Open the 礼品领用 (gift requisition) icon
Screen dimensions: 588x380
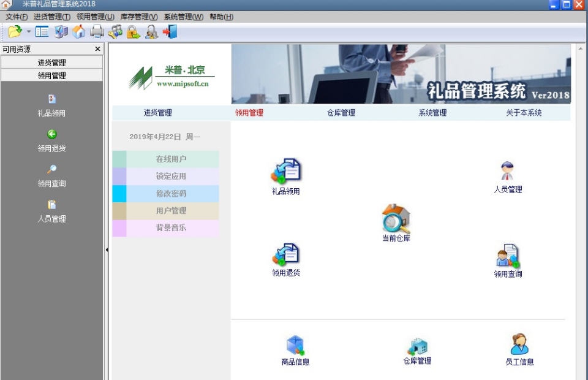[x=285, y=172]
